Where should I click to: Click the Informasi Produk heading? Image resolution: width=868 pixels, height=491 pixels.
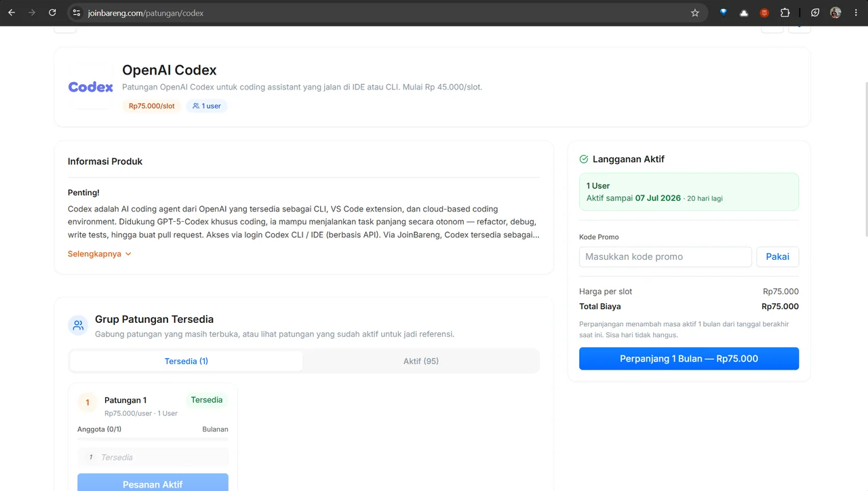[105, 161]
